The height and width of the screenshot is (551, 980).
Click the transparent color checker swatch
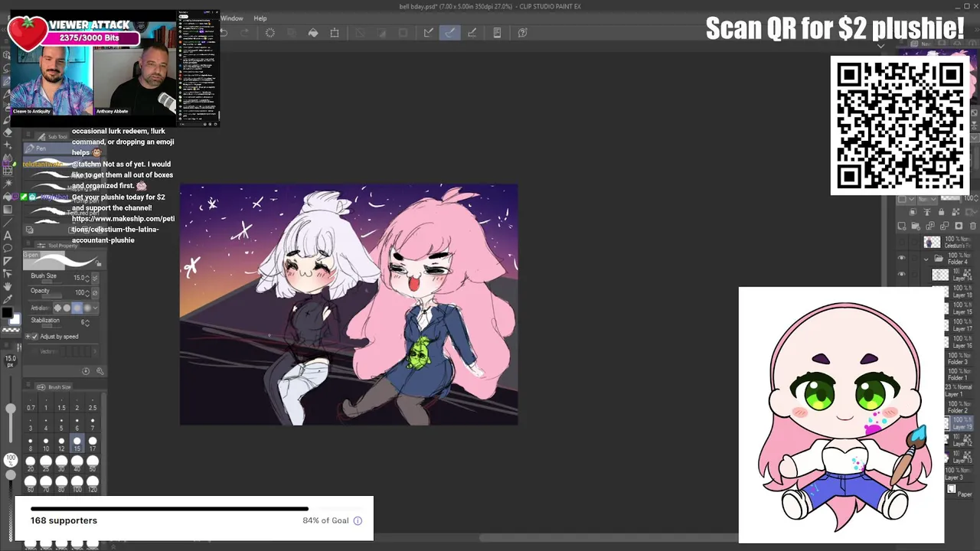[x=11, y=329]
